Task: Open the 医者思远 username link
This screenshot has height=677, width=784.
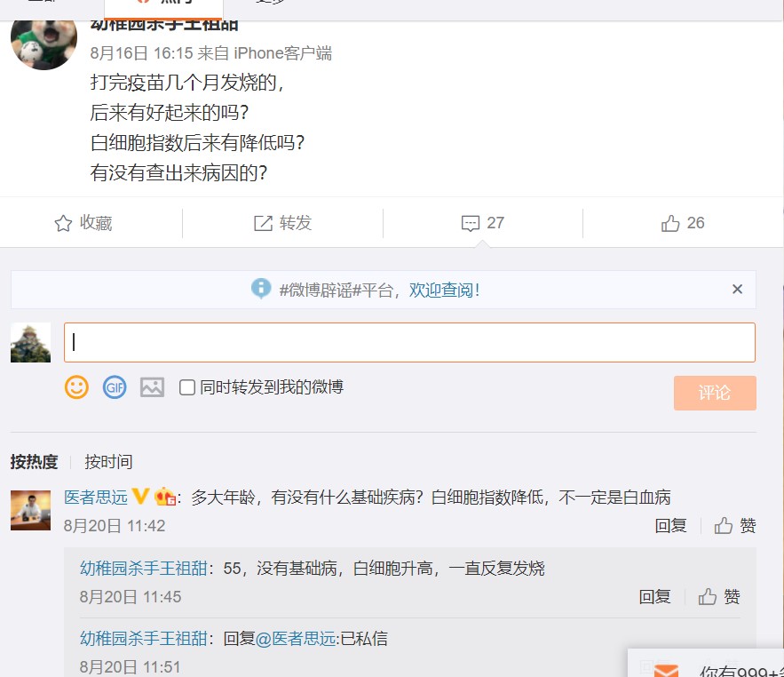Action: (96, 497)
